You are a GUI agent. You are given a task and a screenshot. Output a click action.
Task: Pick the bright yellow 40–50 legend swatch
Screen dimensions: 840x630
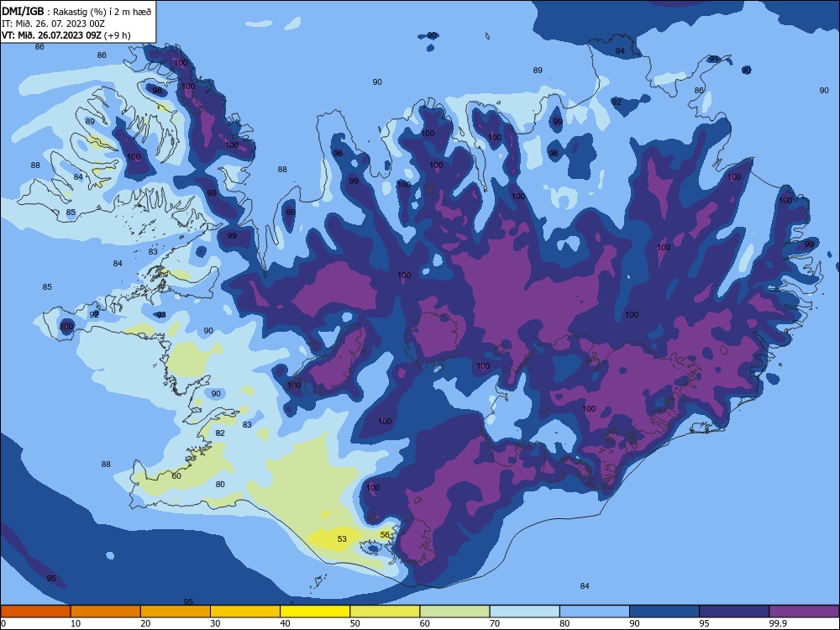(x=315, y=612)
